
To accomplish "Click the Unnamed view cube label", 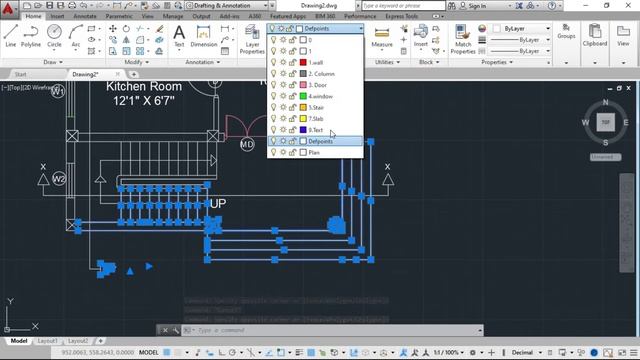I will (x=605, y=157).
